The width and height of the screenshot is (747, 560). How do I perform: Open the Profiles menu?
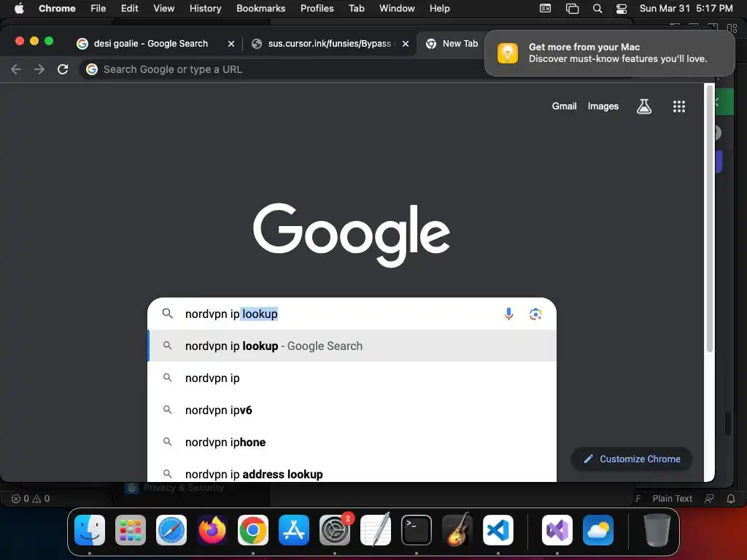pos(317,9)
